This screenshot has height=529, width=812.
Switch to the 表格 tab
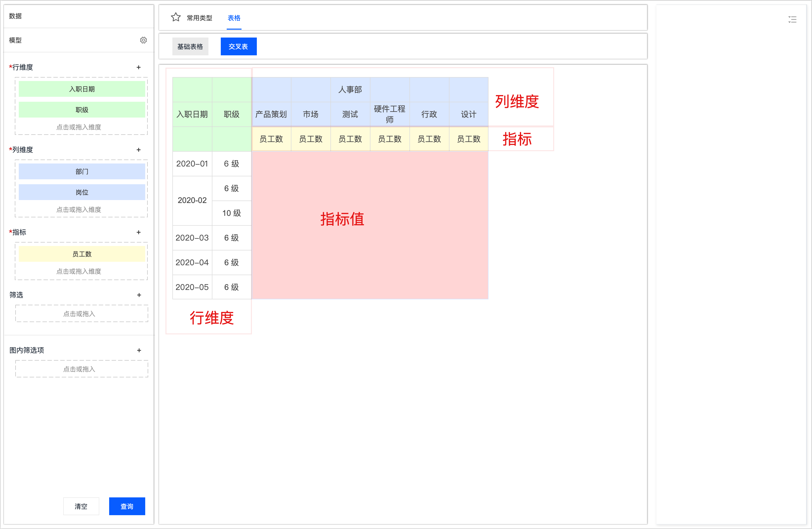pos(234,18)
